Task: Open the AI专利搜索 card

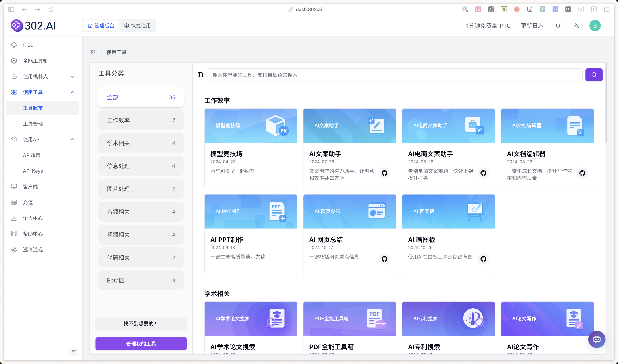Action: pos(448,328)
